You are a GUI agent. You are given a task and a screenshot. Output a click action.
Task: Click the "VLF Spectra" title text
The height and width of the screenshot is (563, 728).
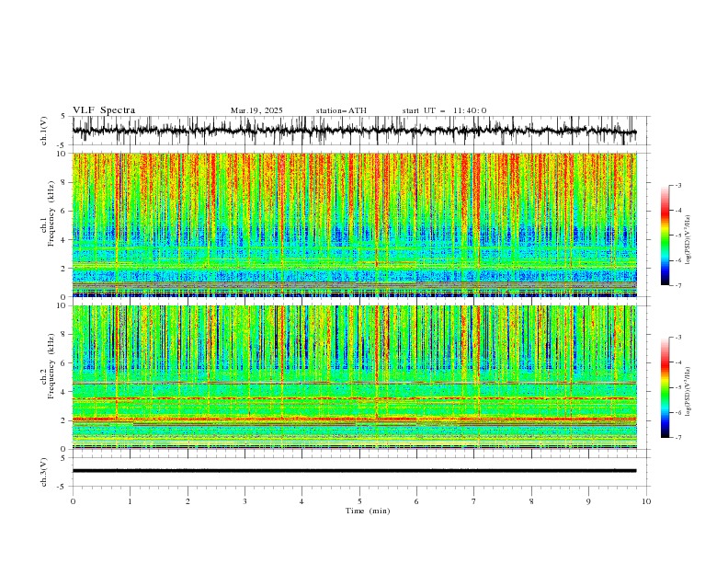(x=104, y=110)
